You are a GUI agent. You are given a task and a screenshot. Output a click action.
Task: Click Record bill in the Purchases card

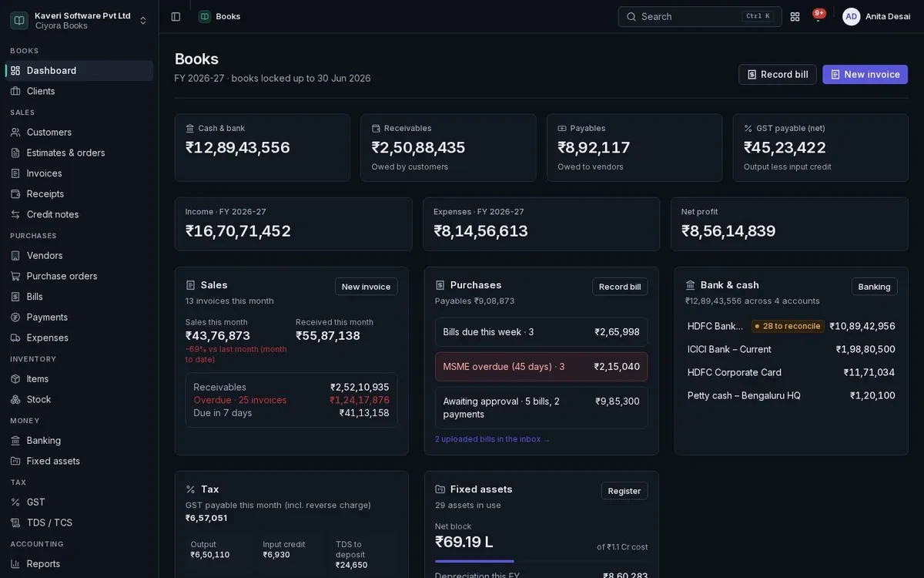pyautogui.click(x=620, y=287)
